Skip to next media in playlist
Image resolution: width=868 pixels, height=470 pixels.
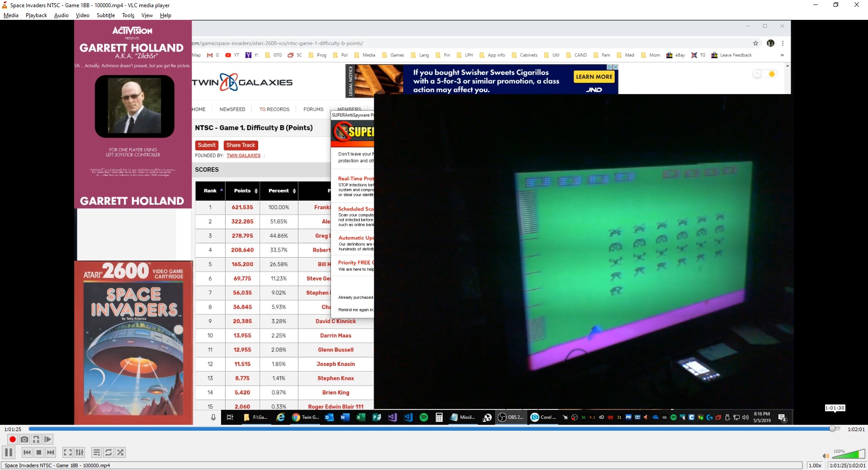click(51, 452)
